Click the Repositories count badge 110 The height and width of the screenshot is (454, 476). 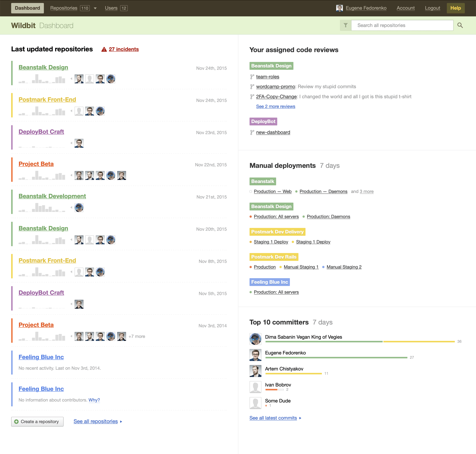85,8
